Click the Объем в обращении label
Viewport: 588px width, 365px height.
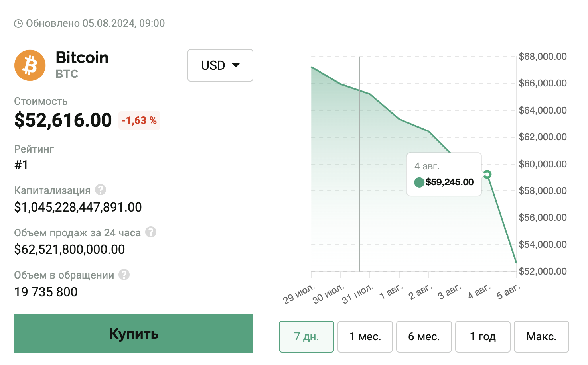pos(64,275)
